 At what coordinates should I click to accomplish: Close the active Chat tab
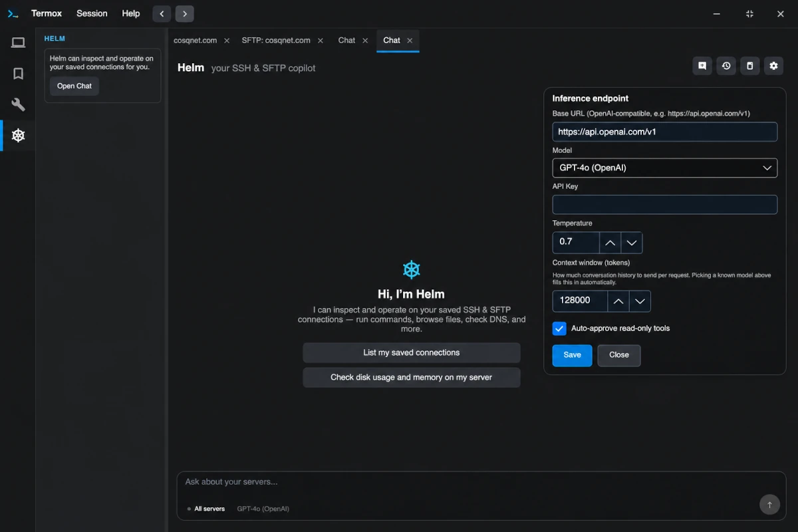point(410,41)
